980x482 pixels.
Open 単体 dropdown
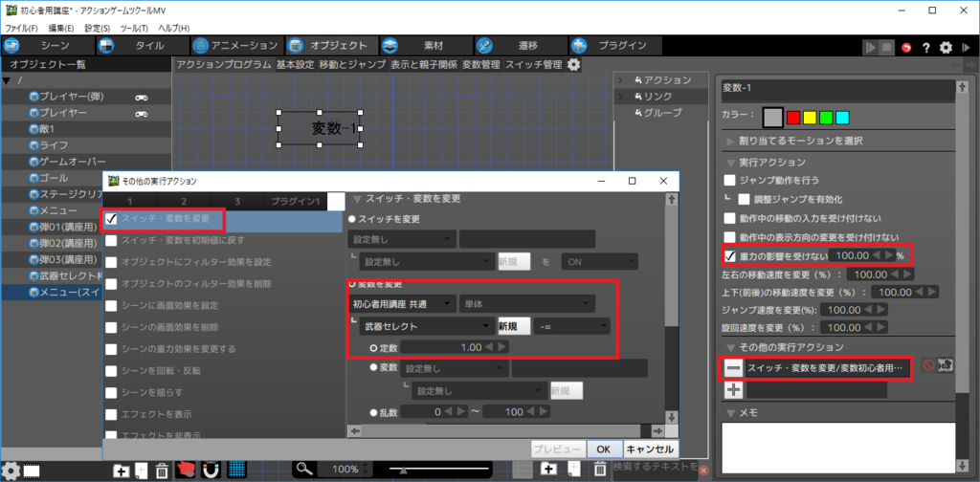pyautogui.click(x=527, y=304)
